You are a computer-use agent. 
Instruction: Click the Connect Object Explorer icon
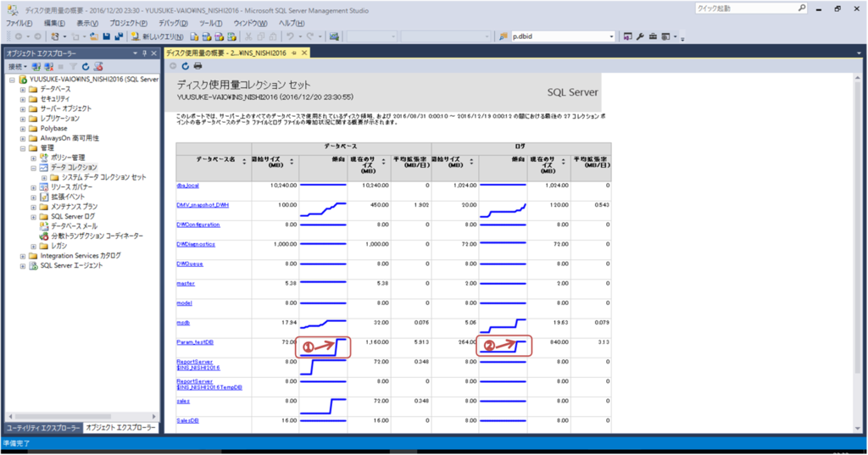(36, 67)
